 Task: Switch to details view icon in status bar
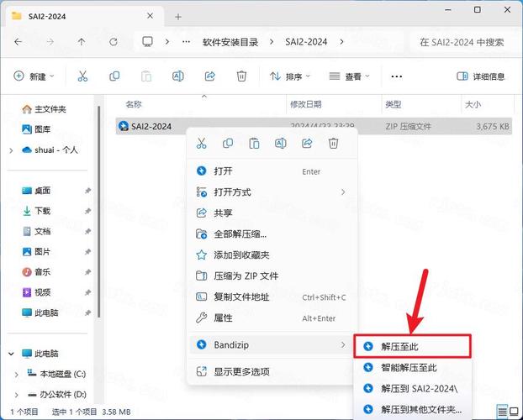pyautogui.click(x=502, y=412)
